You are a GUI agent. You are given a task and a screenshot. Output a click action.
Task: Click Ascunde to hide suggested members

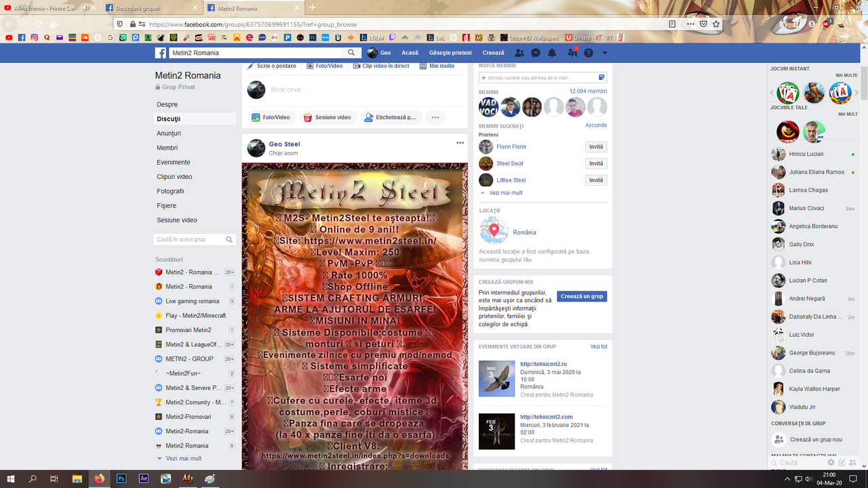pyautogui.click(x=596, y=125)
